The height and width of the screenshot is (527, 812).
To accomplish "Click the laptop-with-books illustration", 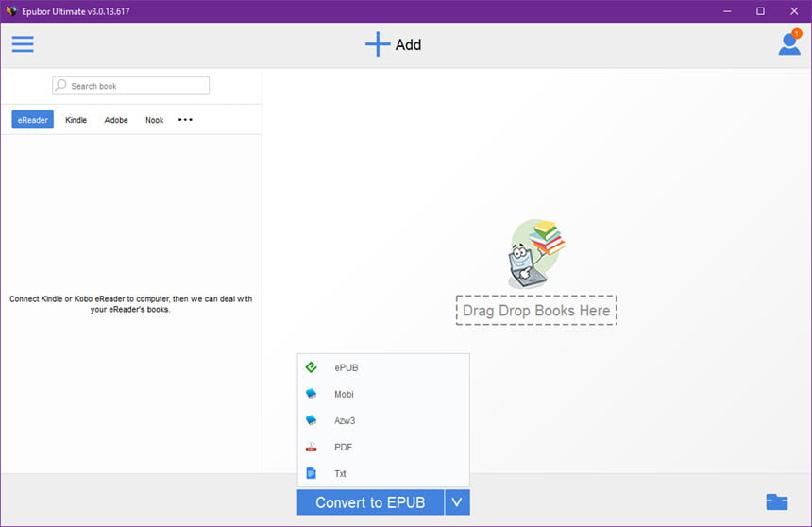I will coord(535,253).
